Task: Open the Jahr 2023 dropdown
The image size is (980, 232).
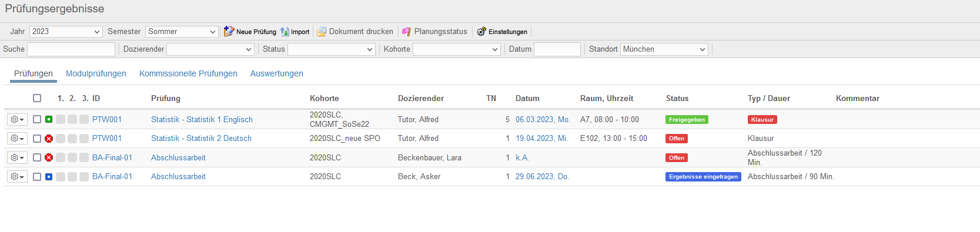Action: (66, 32)
